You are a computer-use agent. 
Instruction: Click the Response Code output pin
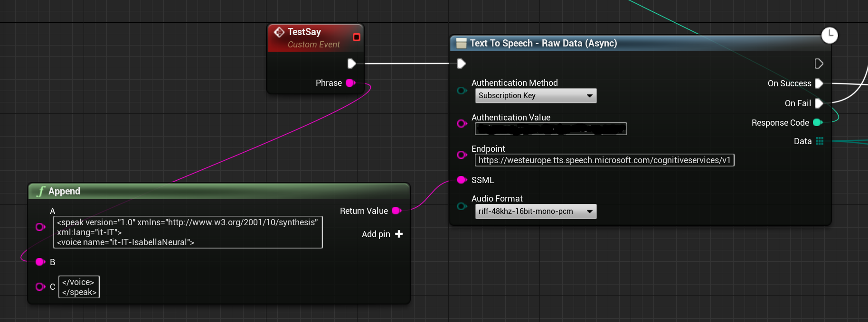pyautogui.click(x=818, y=123)
